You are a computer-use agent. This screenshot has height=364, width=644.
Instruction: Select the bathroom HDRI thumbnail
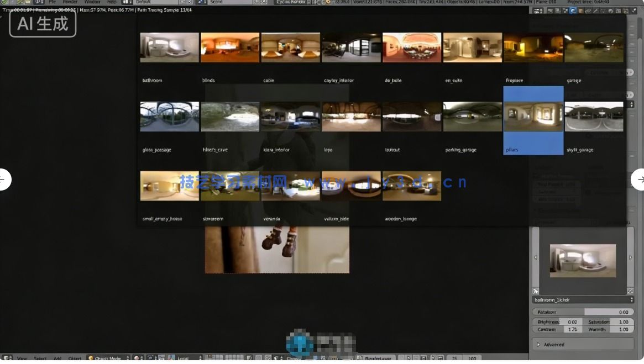[x=169, y=48]
